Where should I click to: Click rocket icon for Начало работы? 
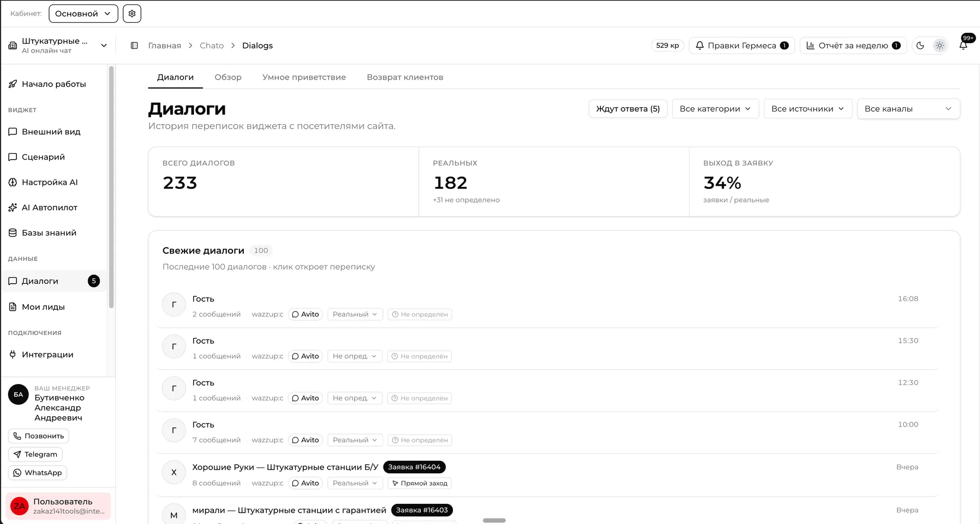click(x=13, y=84)
